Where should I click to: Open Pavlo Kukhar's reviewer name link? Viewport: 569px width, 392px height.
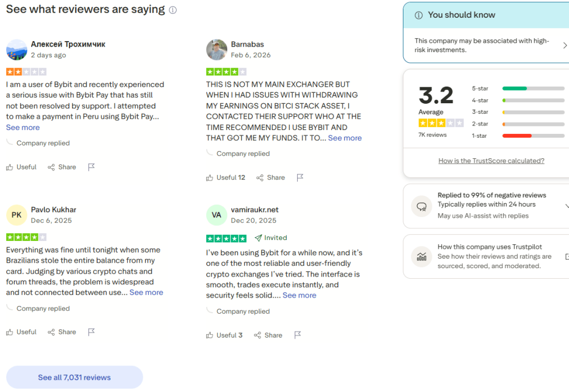53,209
